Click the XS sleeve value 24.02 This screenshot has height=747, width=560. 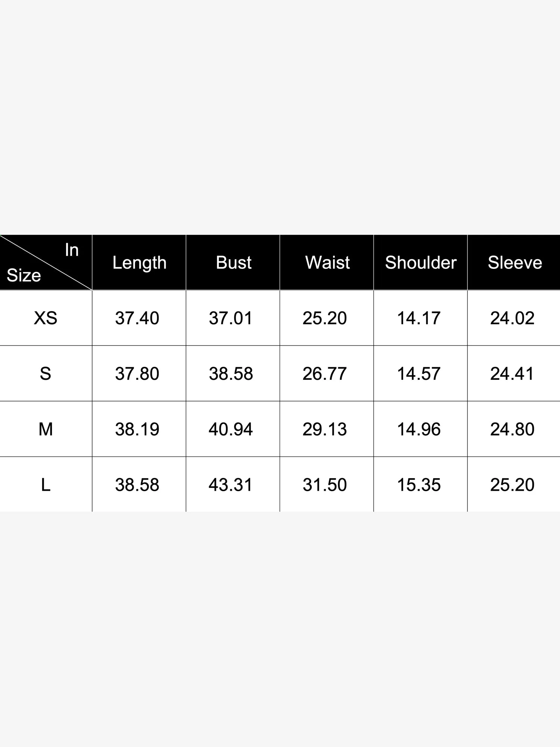tap(512, 318)
